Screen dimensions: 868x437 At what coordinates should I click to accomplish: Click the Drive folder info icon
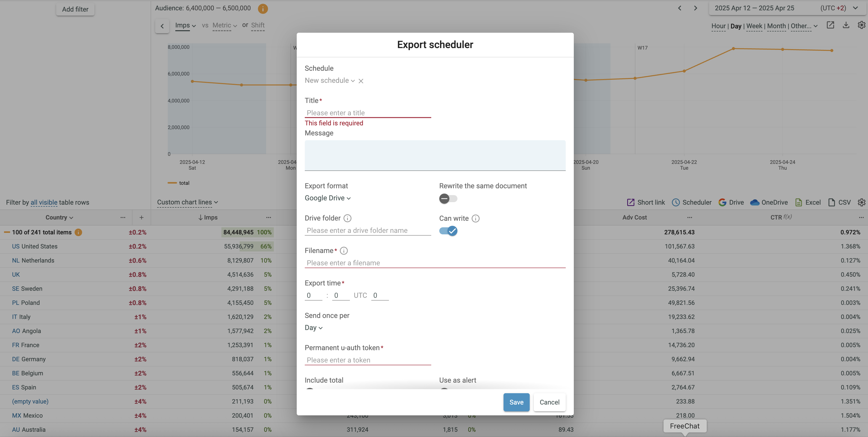[x=347, y=218]
